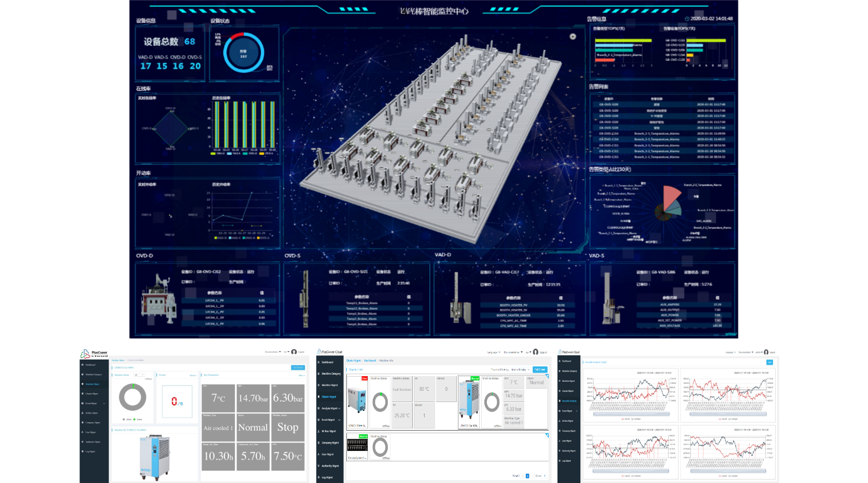Click the air-cooled chiller image in the left panel
The height and width of the screenshot is (483, 868).
pos(154,457)
